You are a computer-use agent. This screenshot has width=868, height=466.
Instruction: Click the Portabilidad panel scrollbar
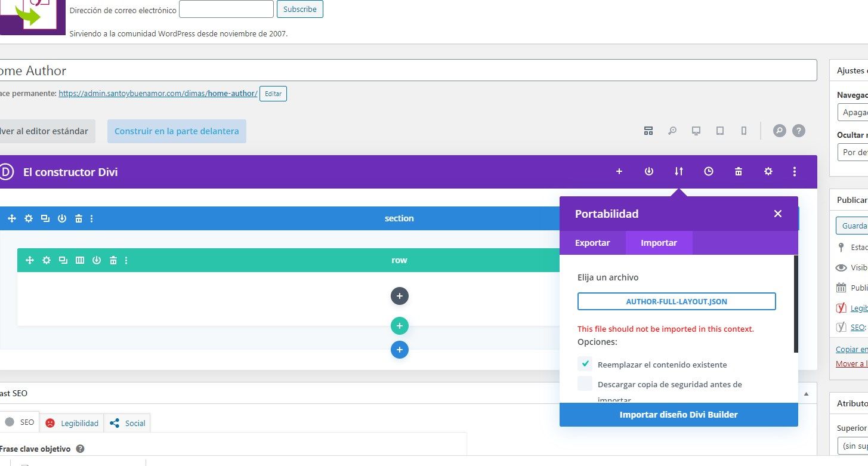(x=796, y=304)
